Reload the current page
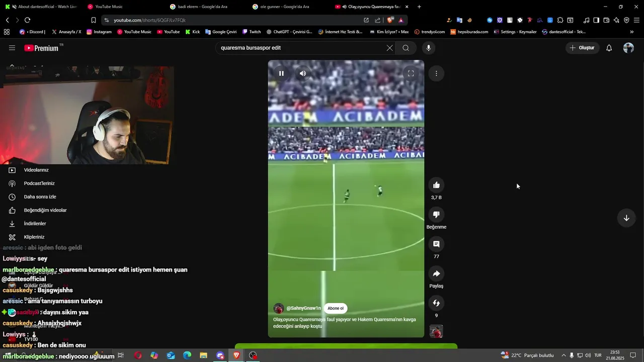Viewport: 644px width, 362px height. tap(27, 20)
